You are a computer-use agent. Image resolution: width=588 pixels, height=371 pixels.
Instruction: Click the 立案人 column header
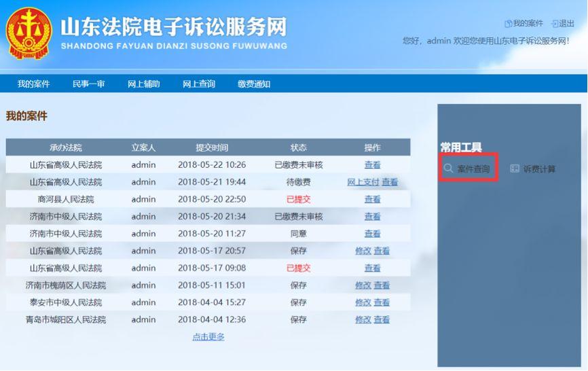click(143, 147)
